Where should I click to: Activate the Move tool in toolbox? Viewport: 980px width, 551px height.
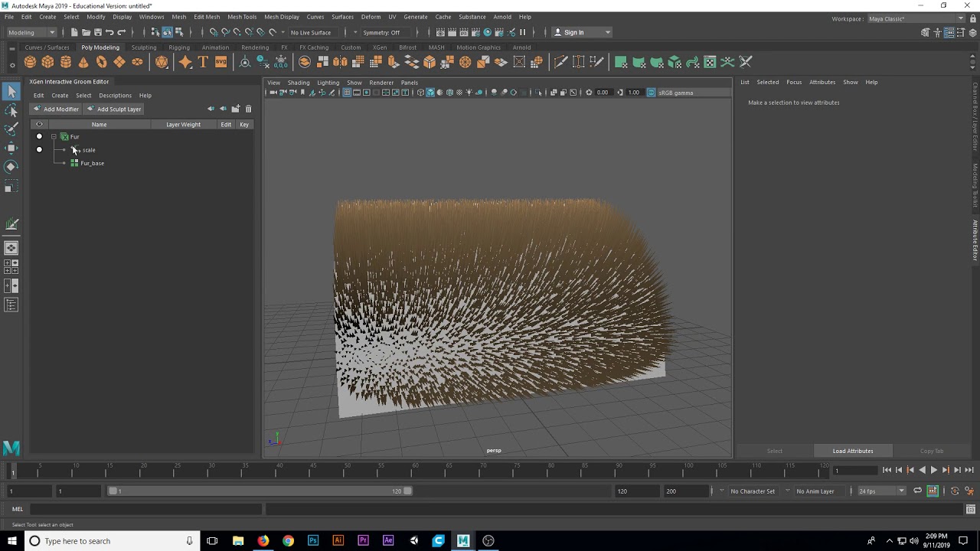(x=11, y=148)
